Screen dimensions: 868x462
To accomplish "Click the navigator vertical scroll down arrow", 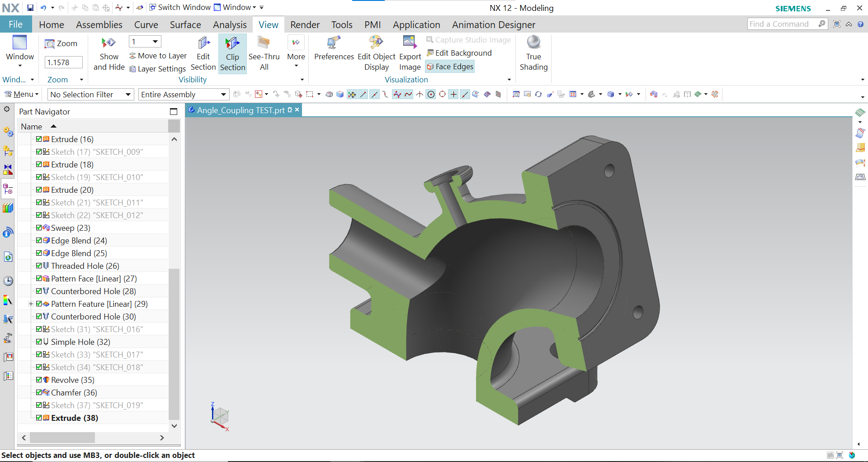I will [174, 426].
